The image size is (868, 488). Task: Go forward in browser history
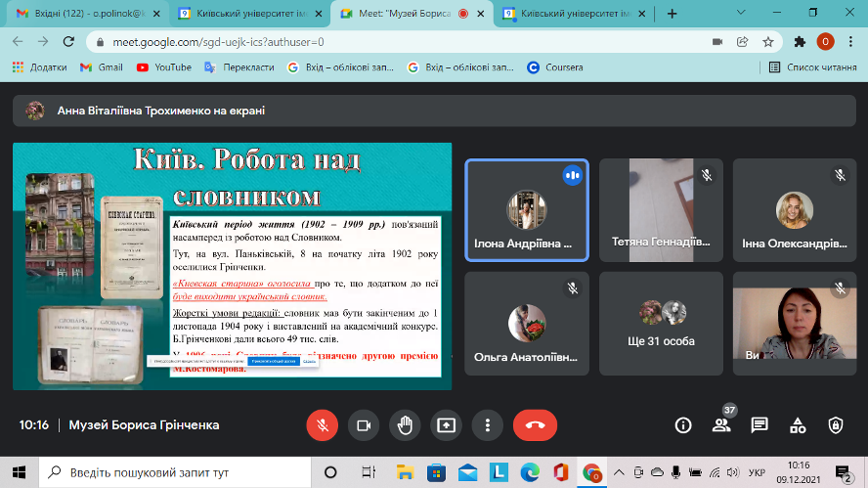point(43,41)
